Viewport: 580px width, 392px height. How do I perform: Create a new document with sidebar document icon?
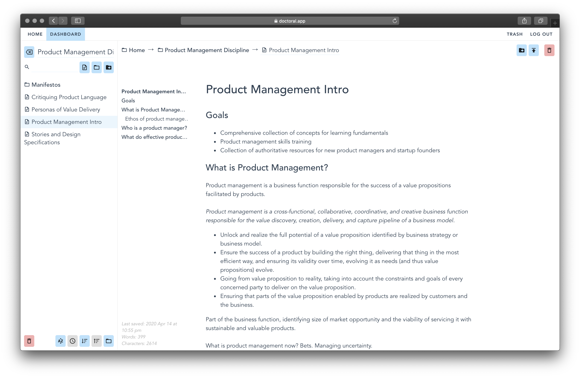click(x=85, y=67)
